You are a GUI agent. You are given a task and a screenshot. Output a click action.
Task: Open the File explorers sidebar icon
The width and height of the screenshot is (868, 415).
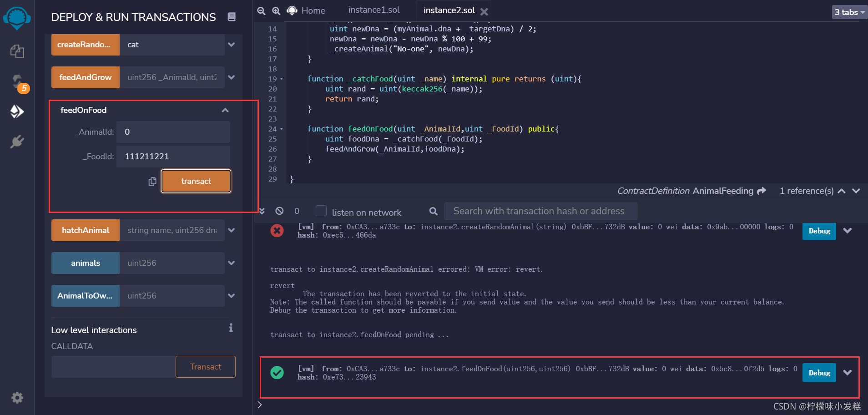17,51
